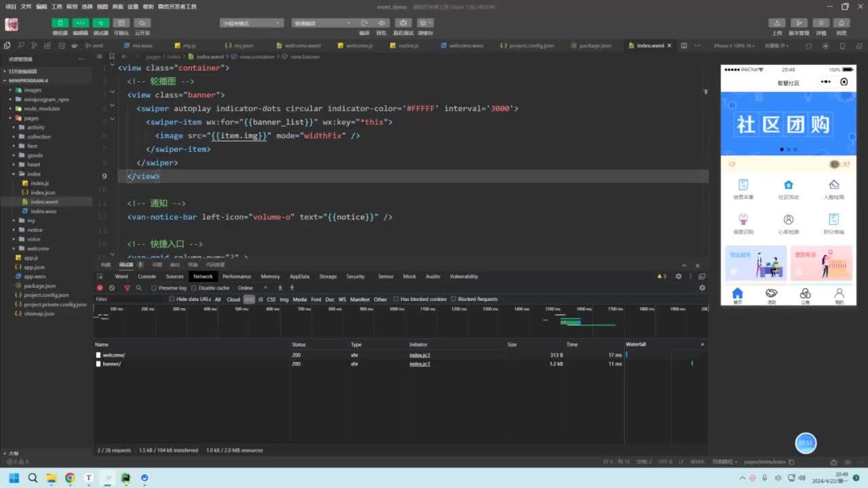The image size is (868, 488).
Task: Click the preview eye icon
Action: pos(381,23)
